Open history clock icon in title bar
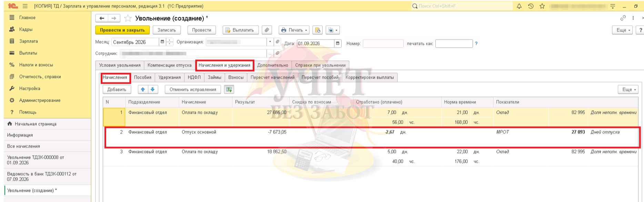 [531, 6]
